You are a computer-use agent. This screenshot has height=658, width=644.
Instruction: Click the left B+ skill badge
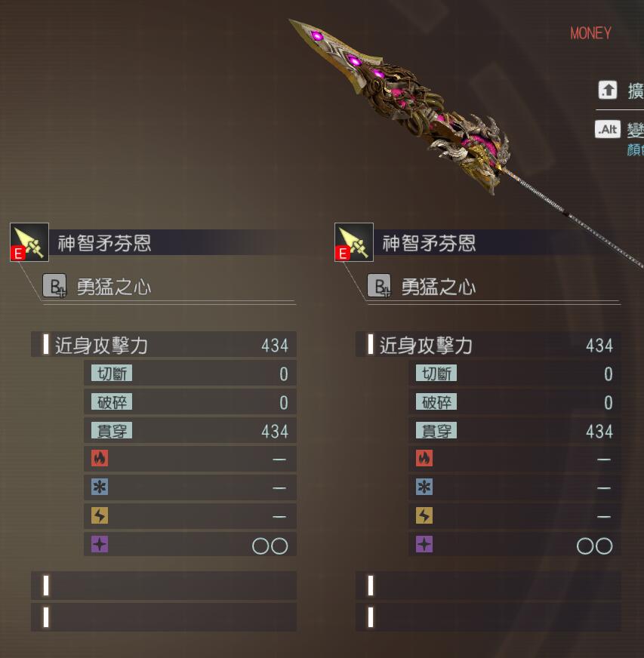click(54, 285)
